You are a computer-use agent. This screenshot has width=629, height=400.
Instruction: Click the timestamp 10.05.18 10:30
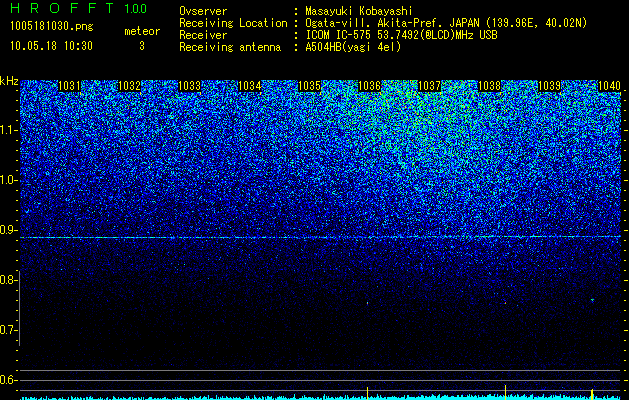pos(51,46)
